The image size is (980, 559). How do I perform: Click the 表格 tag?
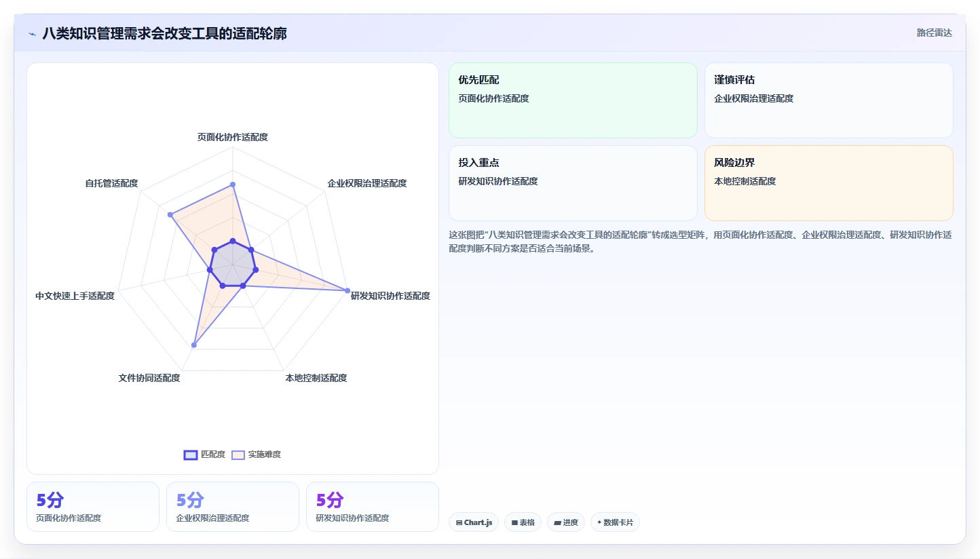pos(523,522)
